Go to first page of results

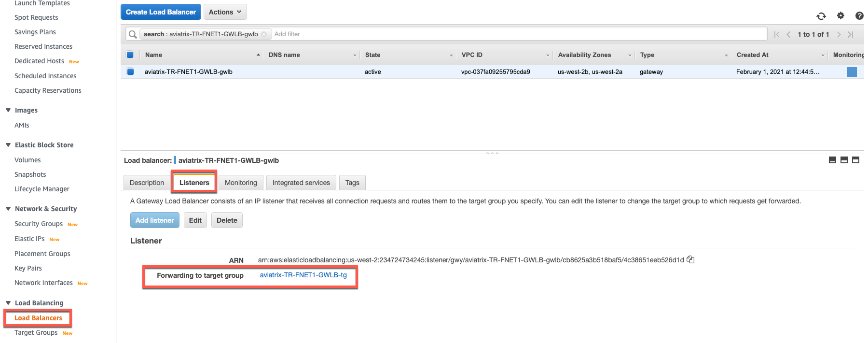tap(777, 34)
